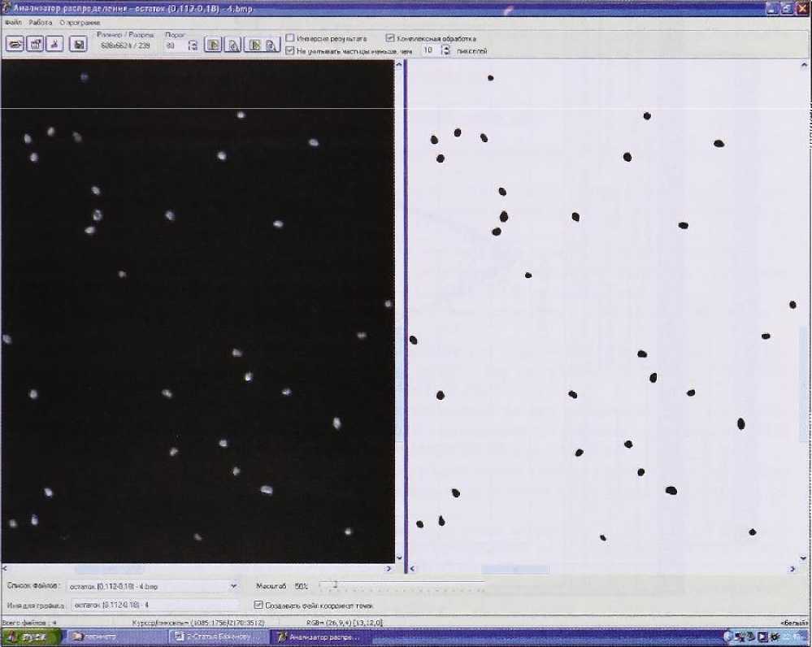812x647 pixels.
Task: Click the left image horizontal scrollbar left arrow
Action: 5,568
